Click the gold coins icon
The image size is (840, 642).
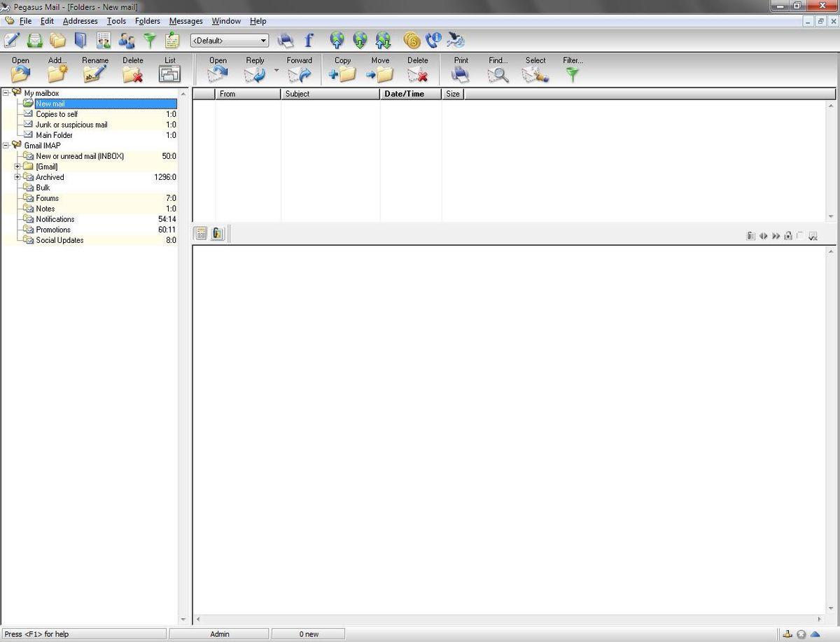(x=412, y=40)
